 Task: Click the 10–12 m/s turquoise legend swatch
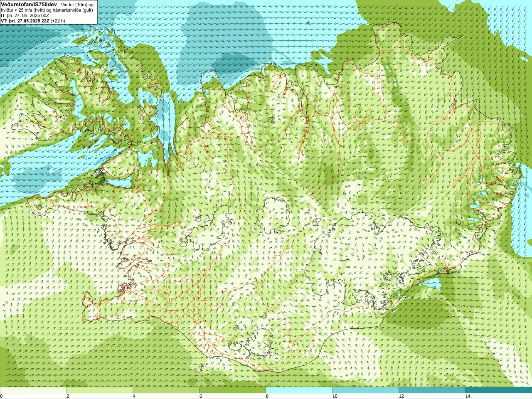[x=366, y=390]
